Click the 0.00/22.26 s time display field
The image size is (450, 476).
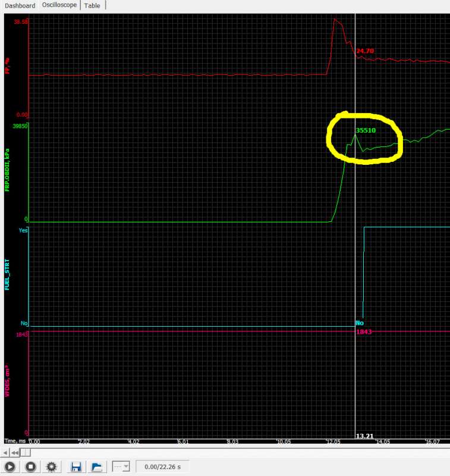(x=163, y=467)
